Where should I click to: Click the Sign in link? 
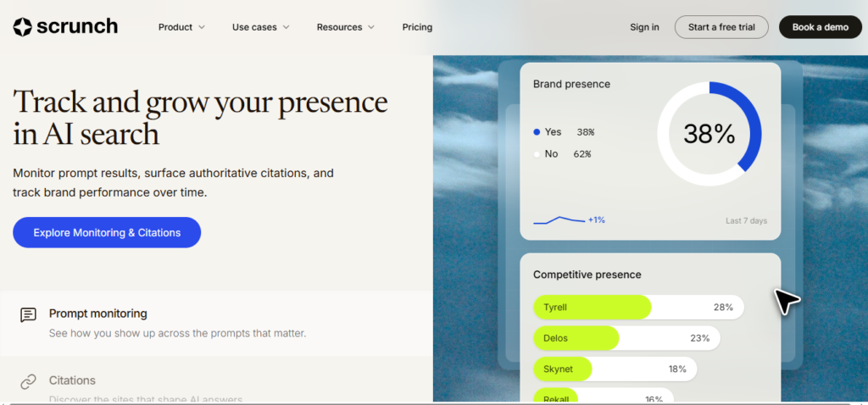pyautogui.click(x=644, y=27)
